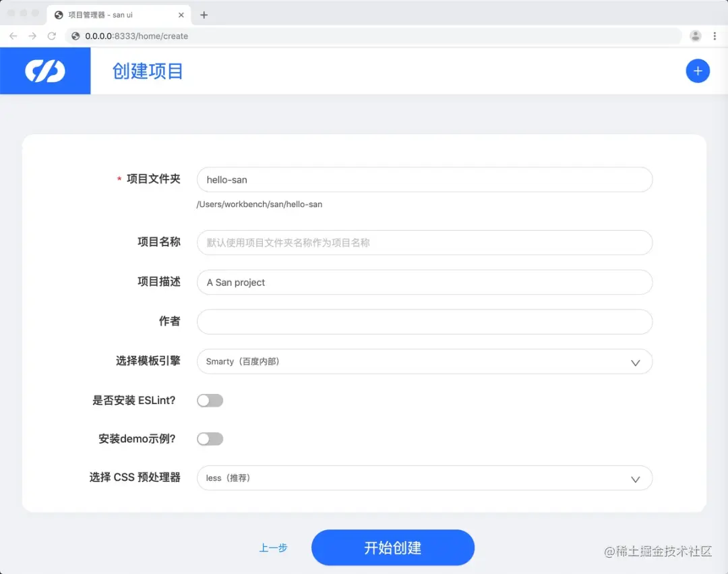Click the browser reload icon

52,36
